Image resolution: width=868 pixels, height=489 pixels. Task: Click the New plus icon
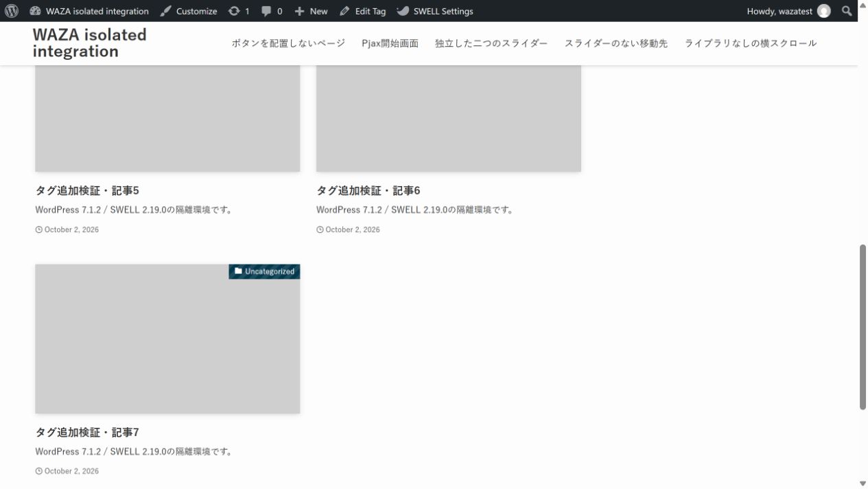pyautogui.click(x=299, y=11)
